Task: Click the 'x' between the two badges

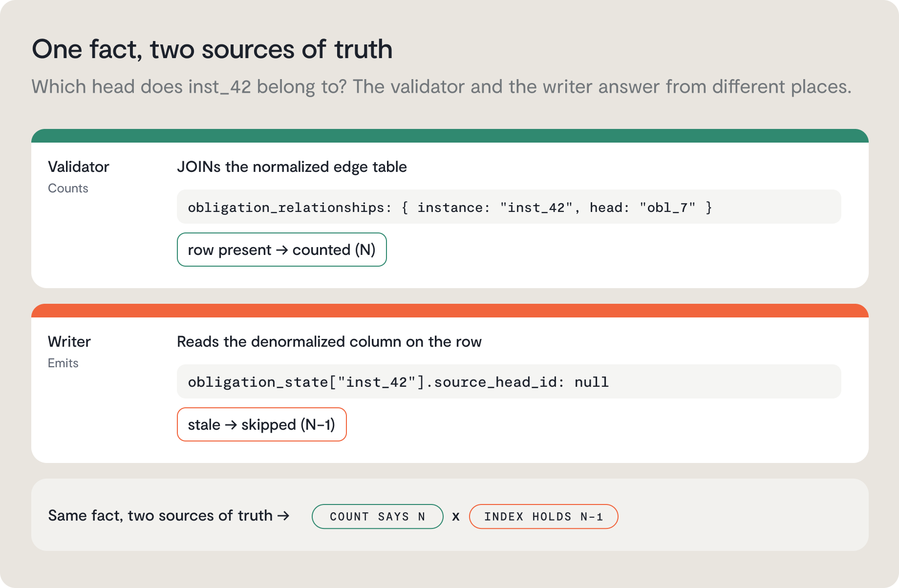Action: [456, 517]
